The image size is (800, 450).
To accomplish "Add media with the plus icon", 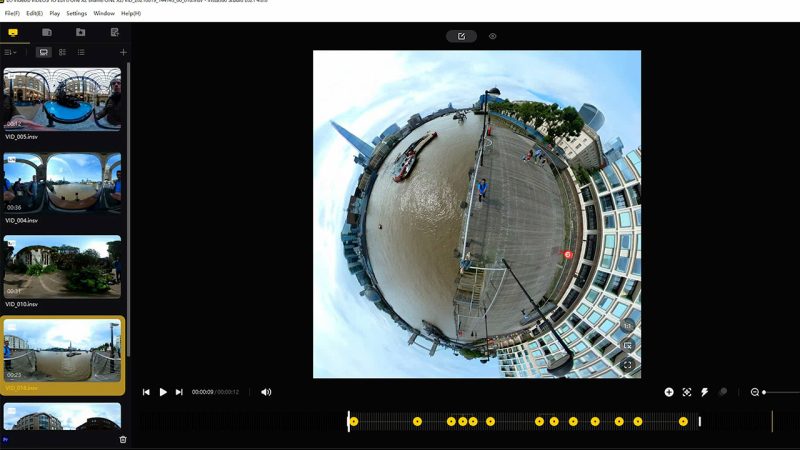I will (x=123, y=52).
